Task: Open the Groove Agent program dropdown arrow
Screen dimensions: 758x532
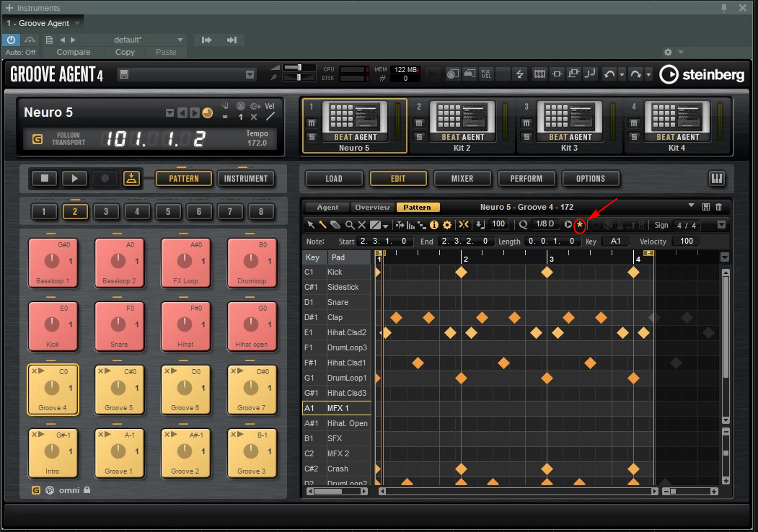Action: 250,74
